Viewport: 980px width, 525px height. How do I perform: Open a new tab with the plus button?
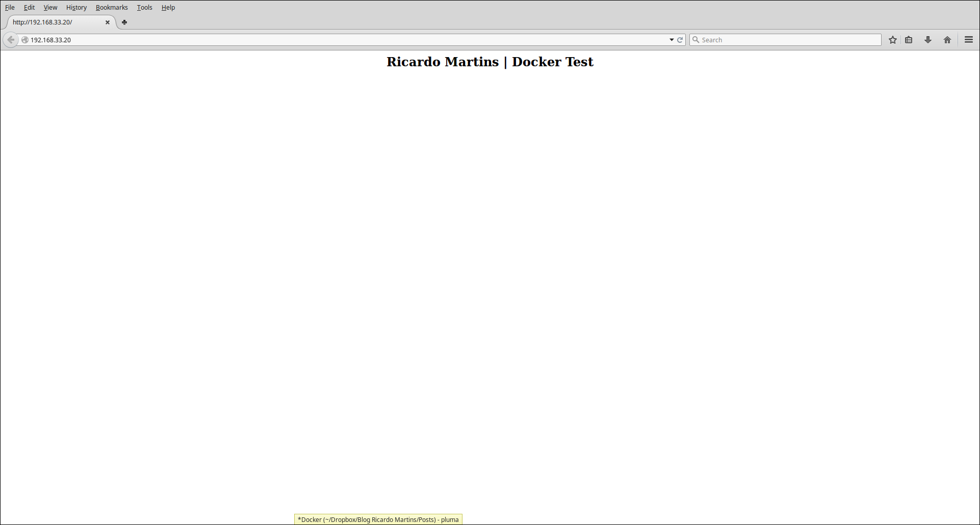[124, 22]
